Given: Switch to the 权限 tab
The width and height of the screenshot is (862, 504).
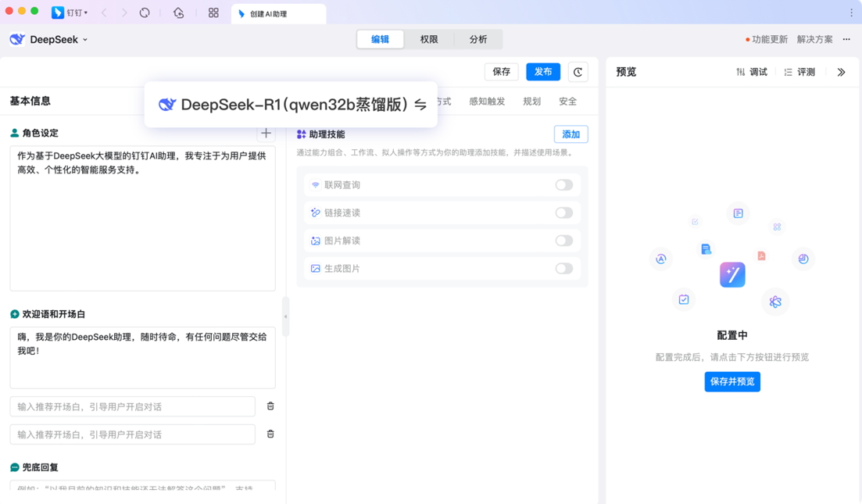Looking at the screenshot, I should (428, 38).
